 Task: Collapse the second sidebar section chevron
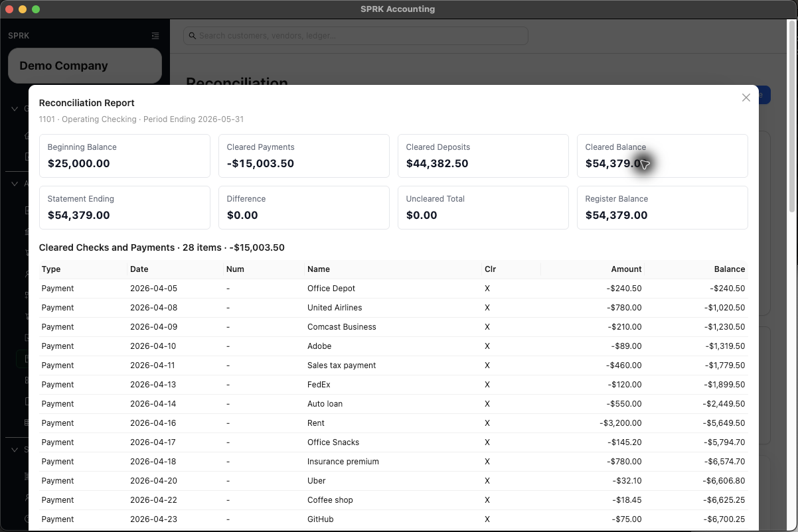15,184
